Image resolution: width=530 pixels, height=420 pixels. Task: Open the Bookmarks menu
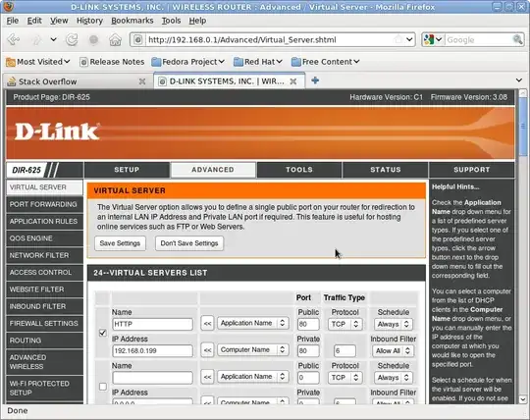click(132, 21)
